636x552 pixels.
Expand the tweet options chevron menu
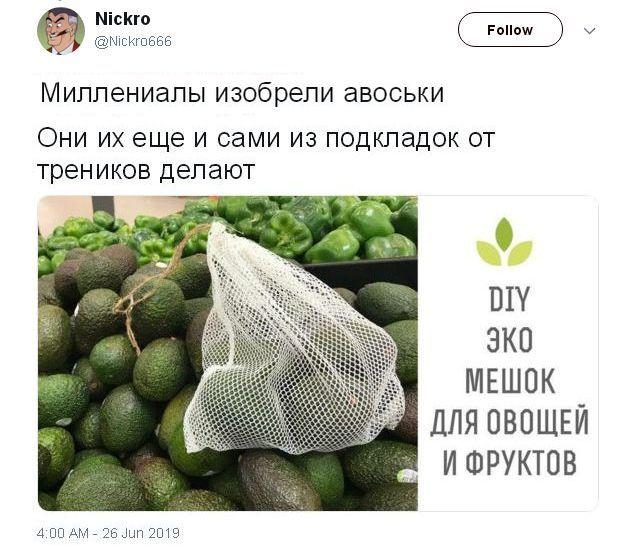tap(589, 30)
